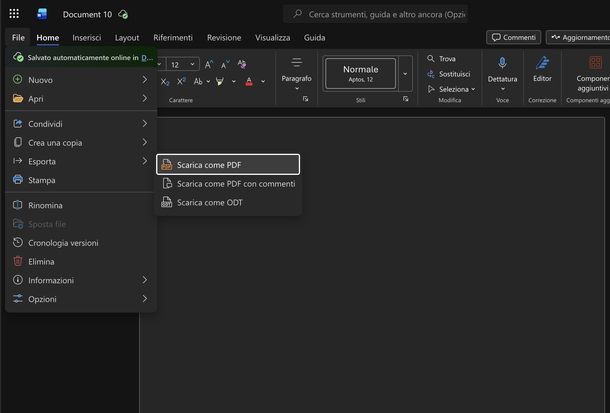This screenshot has height=413, width=610.
Task: Click the clear formatting icon
Action: (x=242, y=65)
